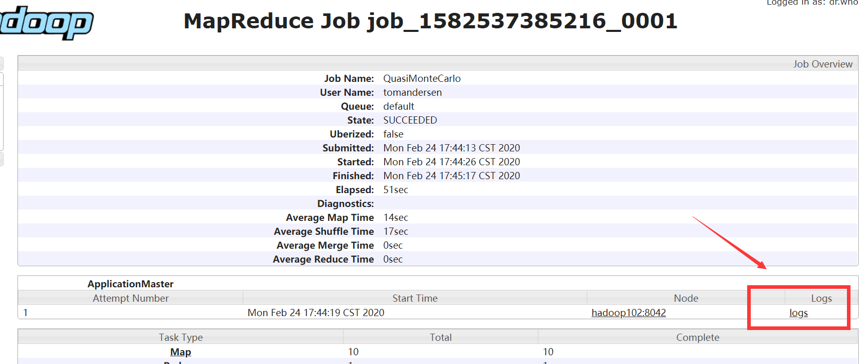Click the Logs column header
This screenshot has height=364, width=868.
tap(821, 298)
